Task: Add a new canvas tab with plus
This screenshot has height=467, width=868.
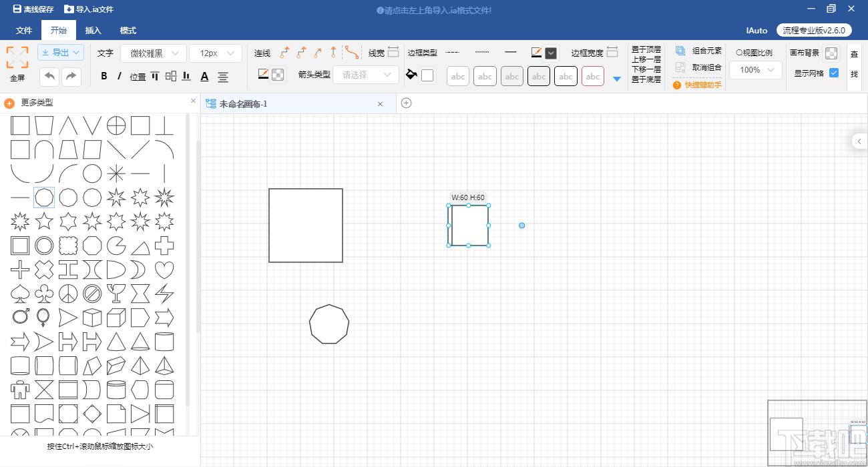Action: pos(406,103)
